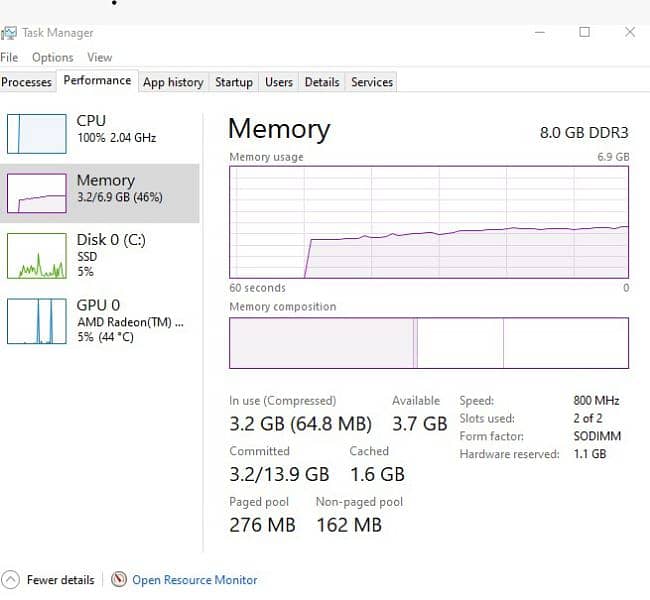Switch to the App history tab
The width and height of the screenshot is (650, 600).
coord(173,82)
